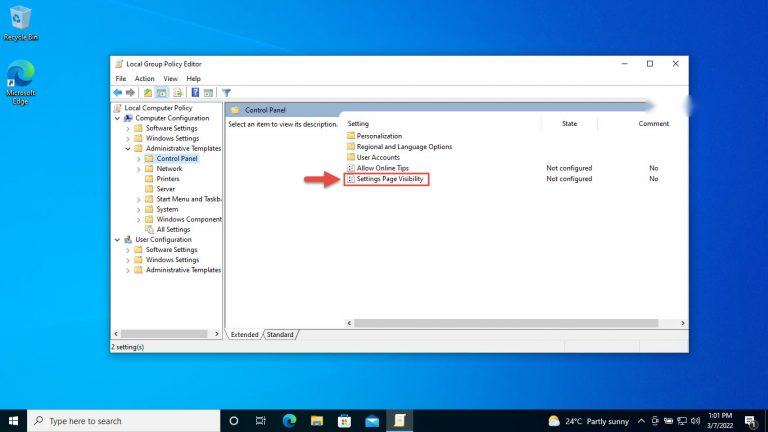Collapse Administrative Templates under Computer Configuration
Image resolution: width=768 pixels, height=432 pixels.
(x=128, y=148)
